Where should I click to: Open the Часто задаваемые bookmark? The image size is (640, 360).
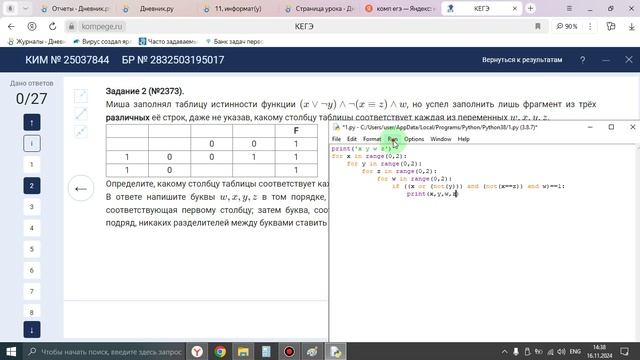point(168,41)
